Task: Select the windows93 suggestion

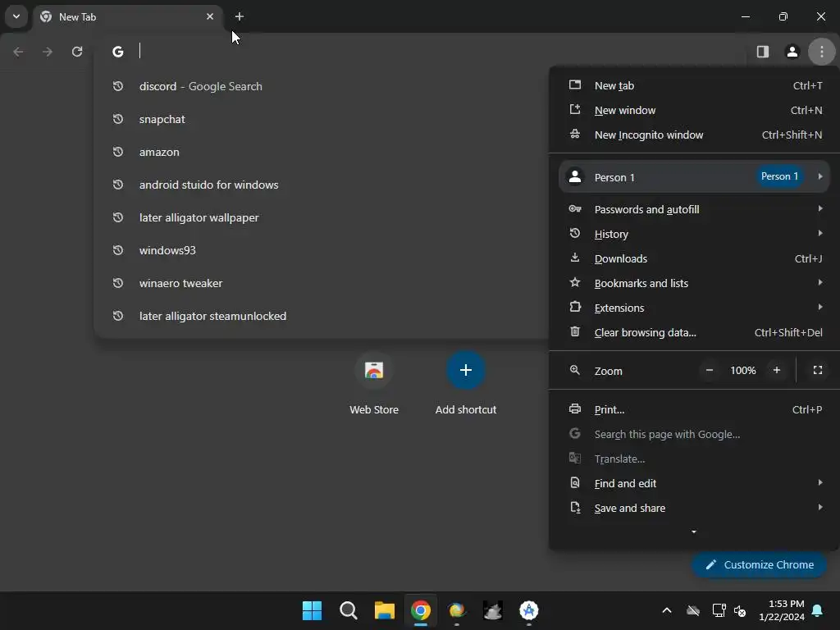Action: 322,250
